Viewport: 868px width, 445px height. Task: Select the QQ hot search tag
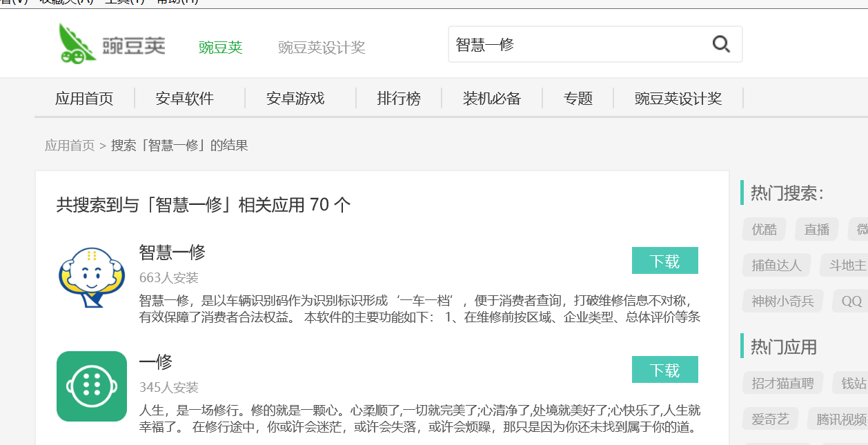coord(850,301)
